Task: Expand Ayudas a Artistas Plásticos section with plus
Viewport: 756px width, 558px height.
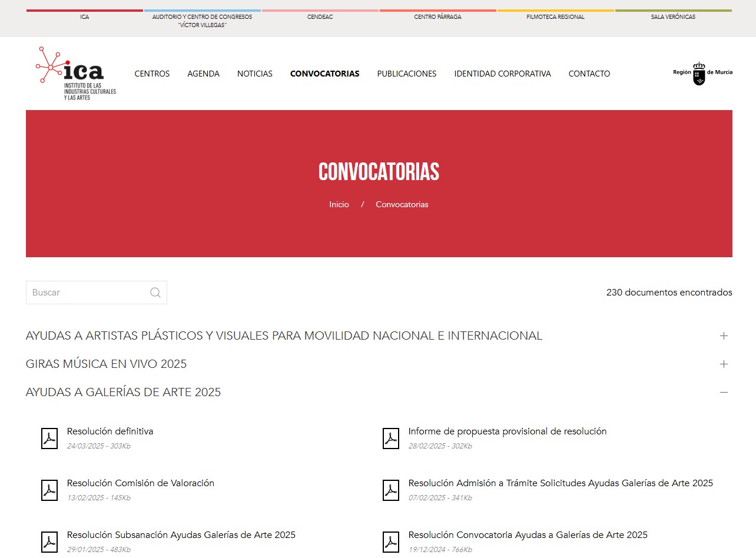Action: point(724,336)
